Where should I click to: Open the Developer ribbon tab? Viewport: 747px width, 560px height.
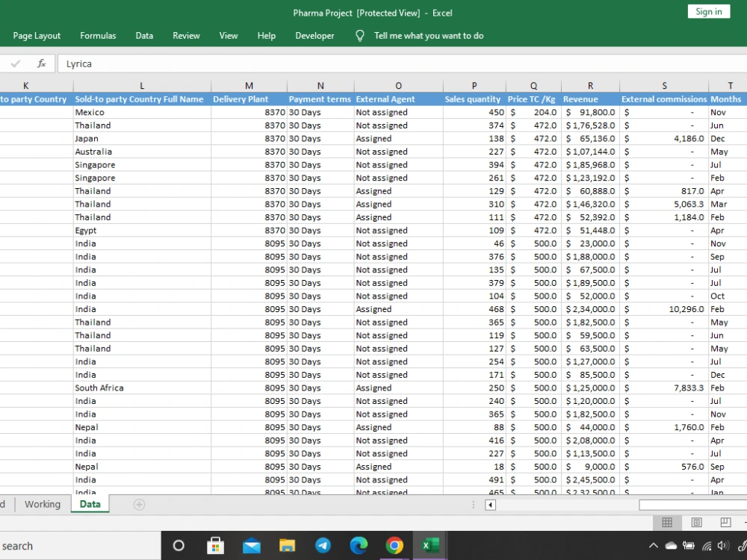pos(314,36)
